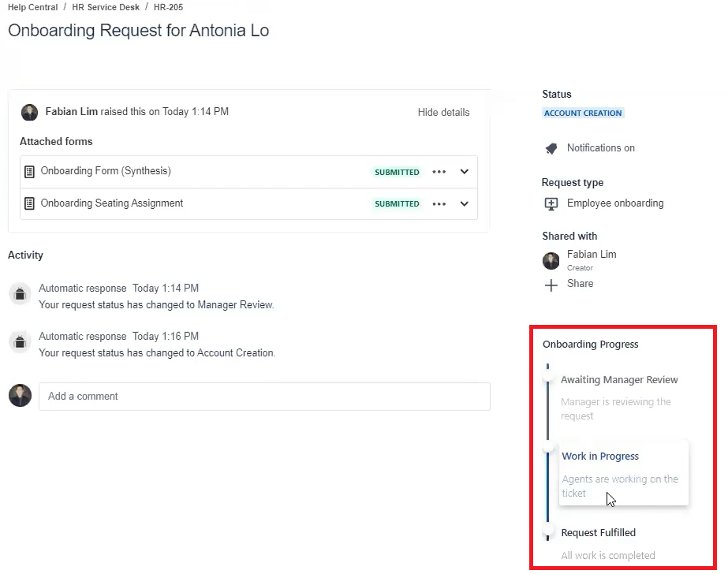Click the Attached forms heading

pos(56,141)
